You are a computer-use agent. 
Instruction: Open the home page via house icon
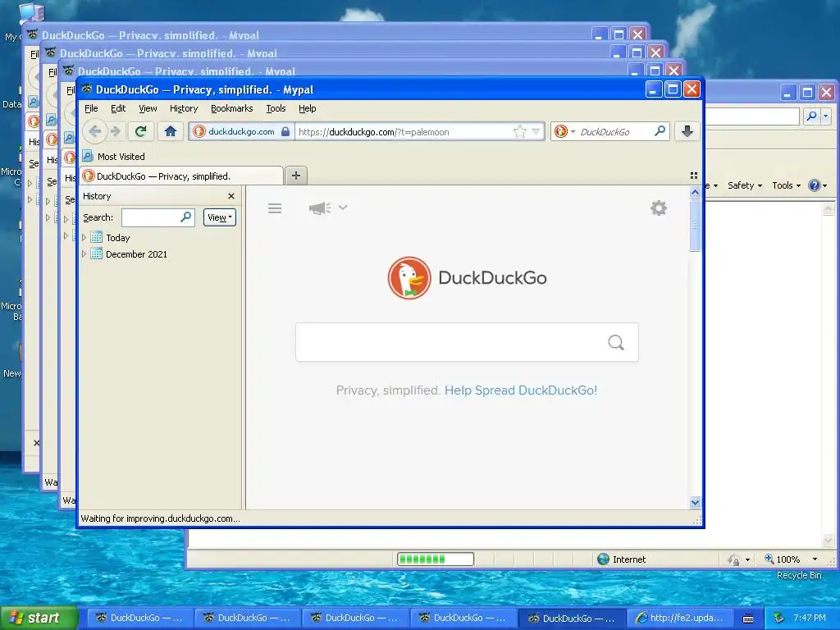(x=171, y=131)
